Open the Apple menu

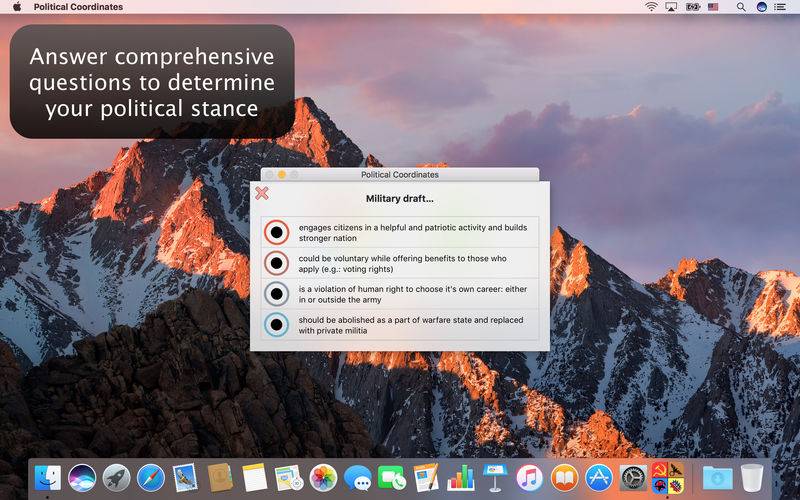pyautogui.click(x=17, y=7)
